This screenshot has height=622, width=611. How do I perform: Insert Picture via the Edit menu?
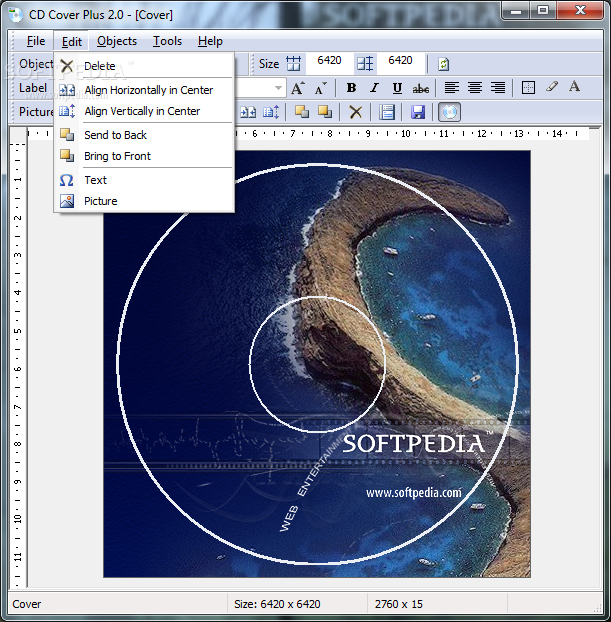pyautogui.click(x=144, y=201)
